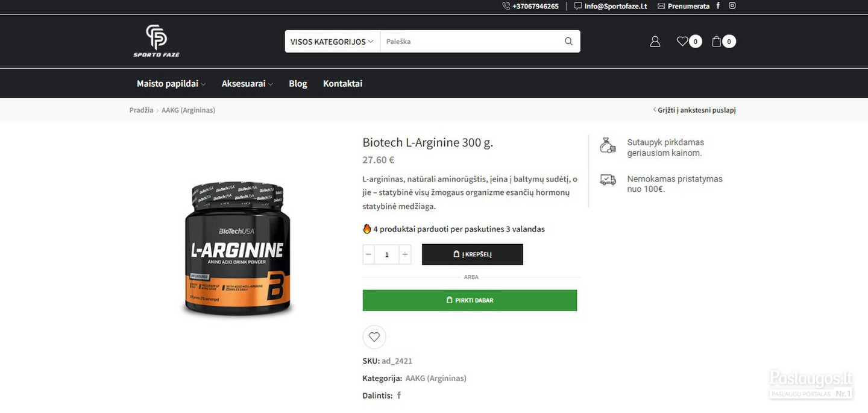Open the Kontaktai menu item
This screenshot has height=413, width=868.
(342, 84)
